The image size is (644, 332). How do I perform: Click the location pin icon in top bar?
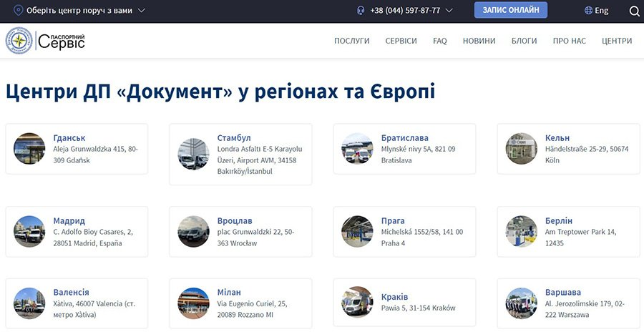(x=18, y=10)
